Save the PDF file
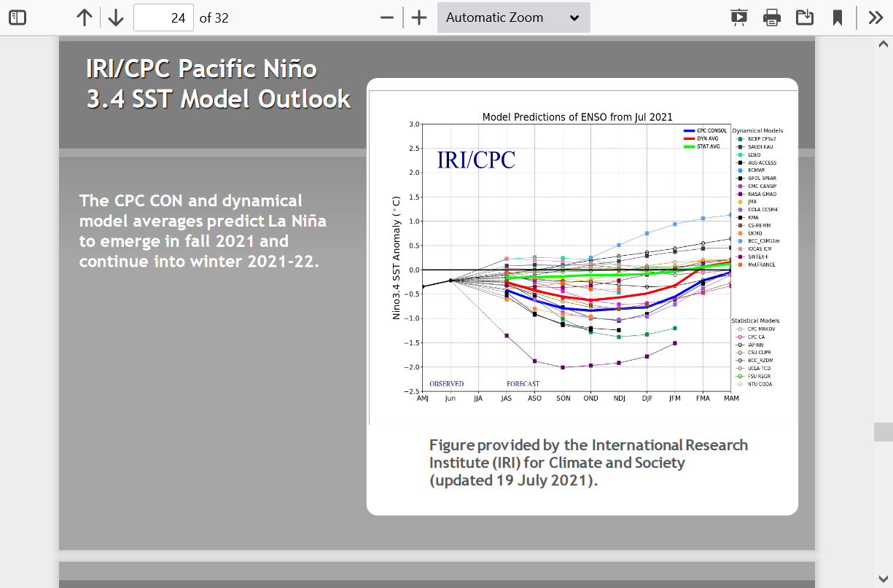Screen dimensions: 893x588 [805, 17]
